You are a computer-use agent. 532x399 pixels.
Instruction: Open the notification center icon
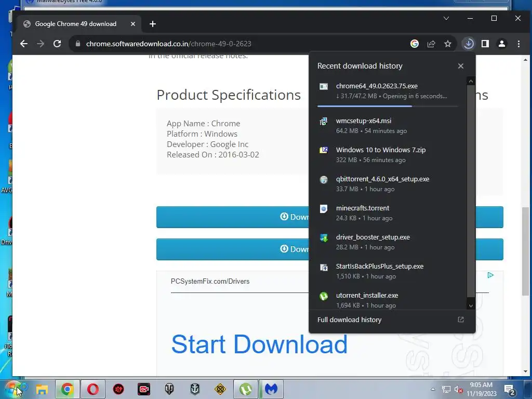pyautogui.click(x=510, y=390)
